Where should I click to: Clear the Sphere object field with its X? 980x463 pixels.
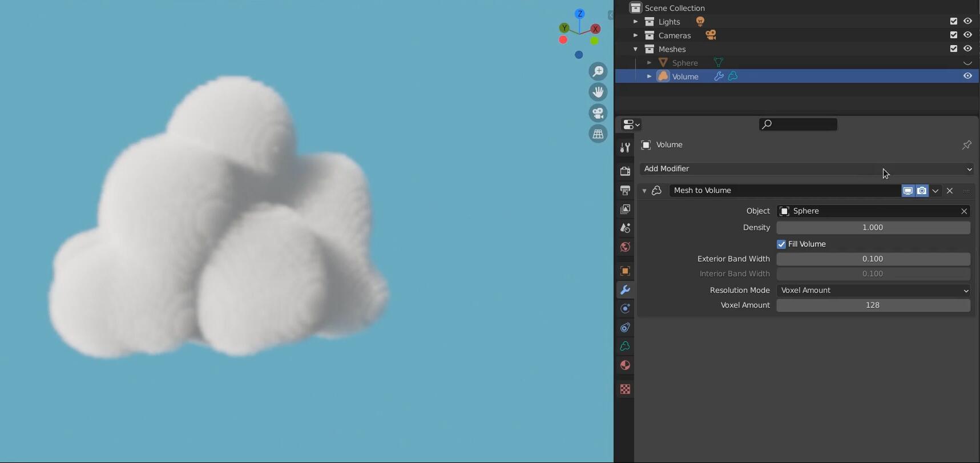tap(964, 211)
